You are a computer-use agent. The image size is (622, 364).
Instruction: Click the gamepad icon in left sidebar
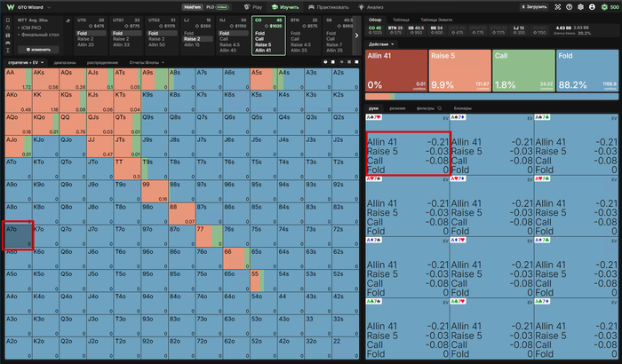click(7, 43)
